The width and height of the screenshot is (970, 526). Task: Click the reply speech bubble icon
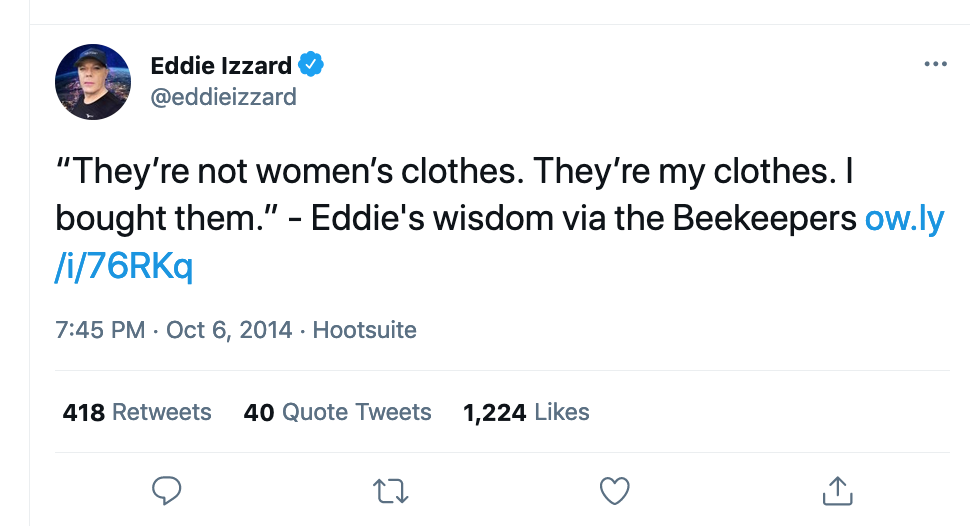(166, 489)
